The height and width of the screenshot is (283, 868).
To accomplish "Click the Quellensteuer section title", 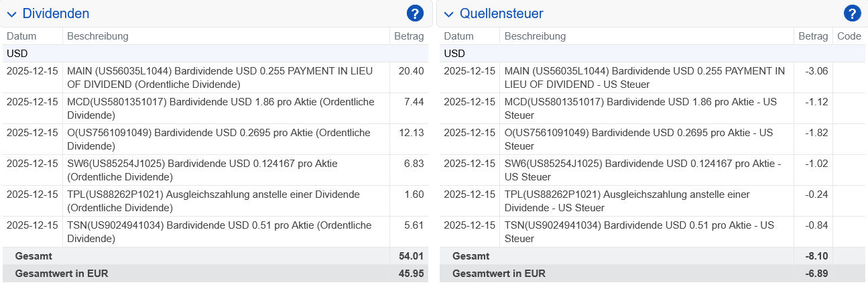I will [x=501, y=13].
